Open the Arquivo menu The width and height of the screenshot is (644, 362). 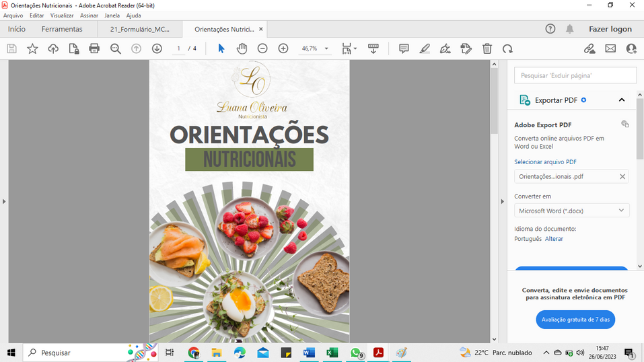tap(13, 15)
